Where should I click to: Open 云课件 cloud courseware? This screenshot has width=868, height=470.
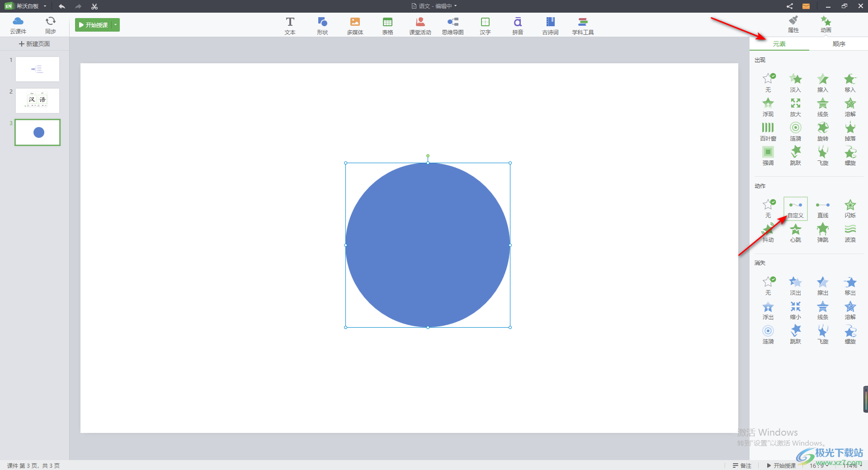pyautogui.click(x=18, y=25)
